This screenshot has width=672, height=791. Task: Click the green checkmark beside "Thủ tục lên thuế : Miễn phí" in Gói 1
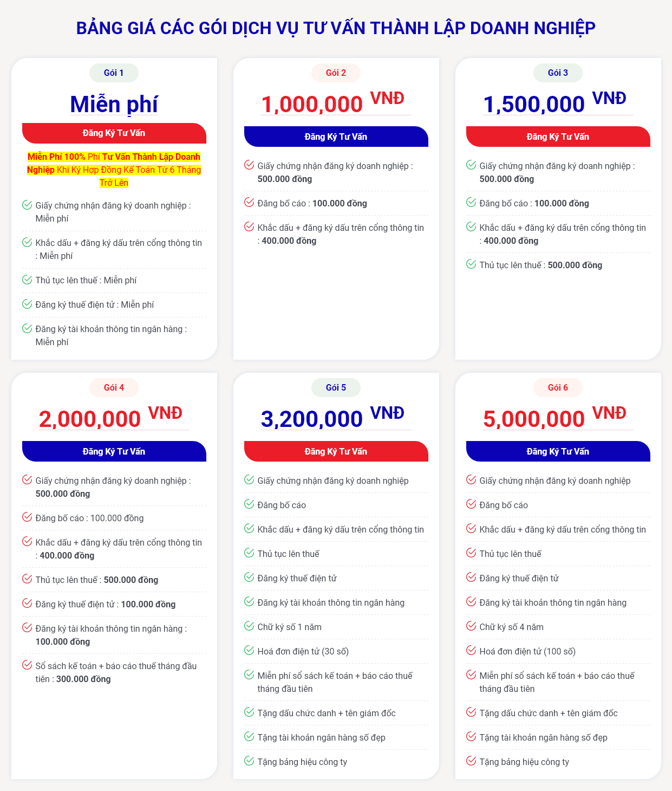[x=26, y=280]
